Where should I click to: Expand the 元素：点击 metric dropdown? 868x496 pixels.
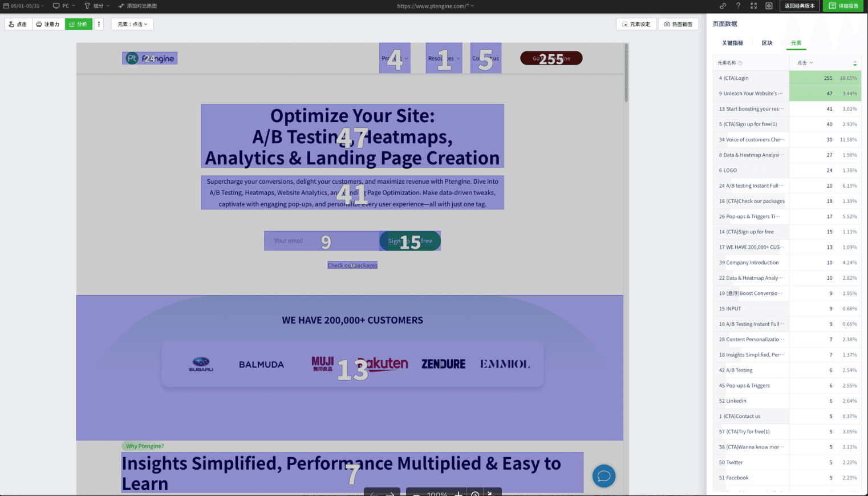click(x=132, y=24)
